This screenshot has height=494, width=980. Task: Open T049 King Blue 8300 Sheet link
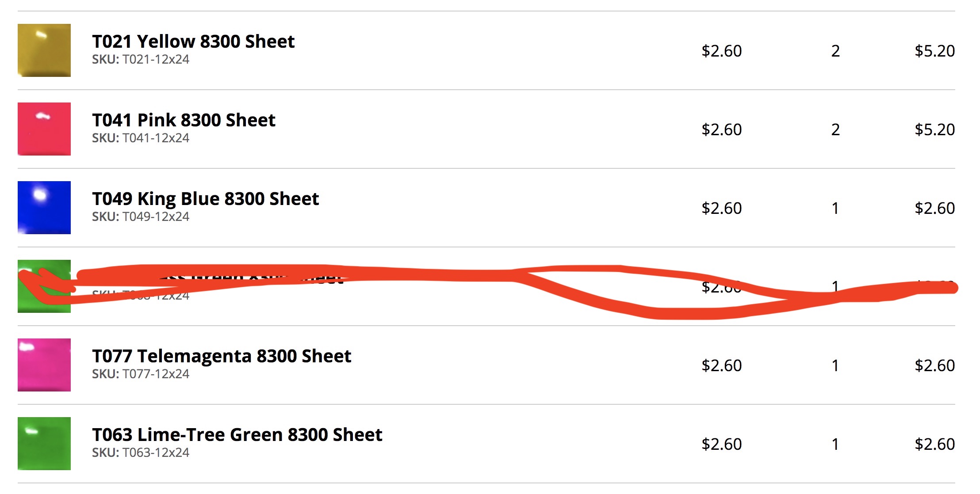point(205,199)
